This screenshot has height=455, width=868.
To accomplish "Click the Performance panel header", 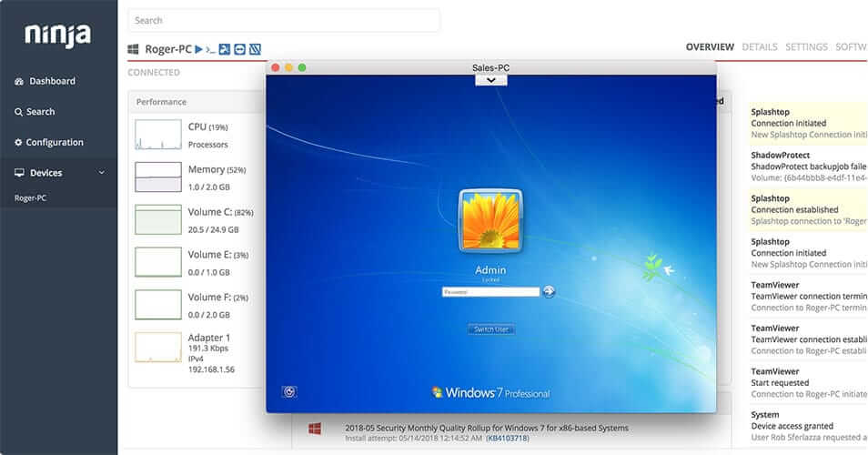I will (x=161, y=102).
